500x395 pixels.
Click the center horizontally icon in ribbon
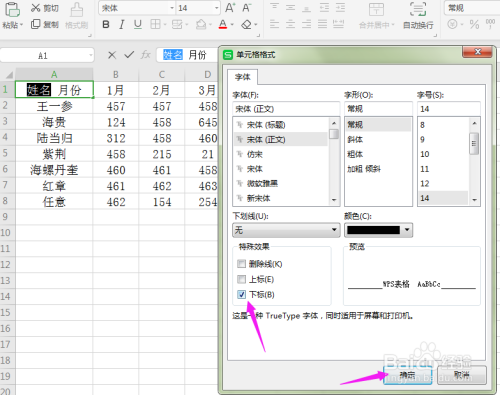click(x=290, y=24)
